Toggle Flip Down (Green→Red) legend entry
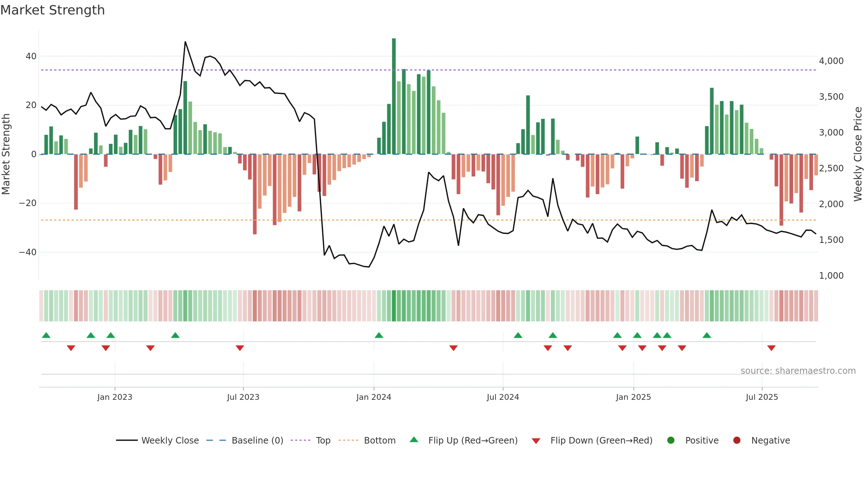868x488 pixels. tap(592, 440)
